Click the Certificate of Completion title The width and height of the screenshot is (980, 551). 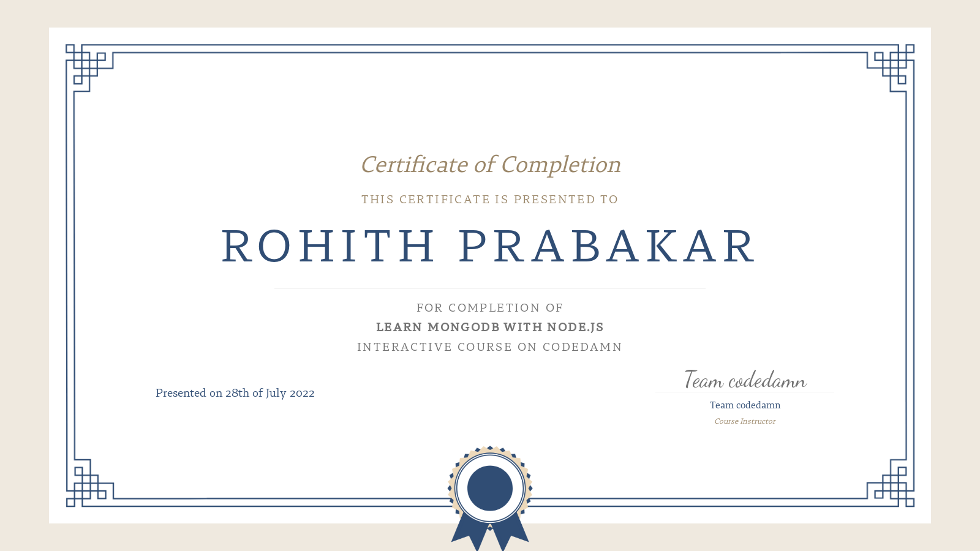490,165
